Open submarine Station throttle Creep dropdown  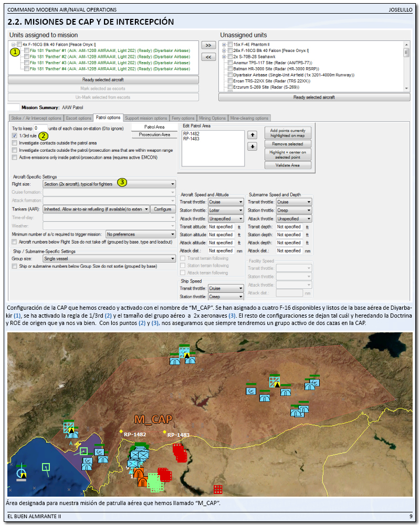294,211
